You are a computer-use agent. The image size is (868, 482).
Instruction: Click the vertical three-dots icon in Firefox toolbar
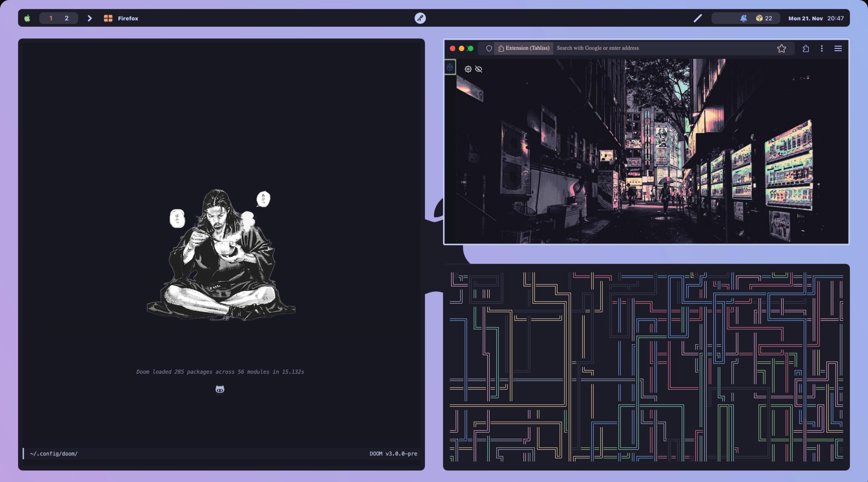[x=822, y=48]
